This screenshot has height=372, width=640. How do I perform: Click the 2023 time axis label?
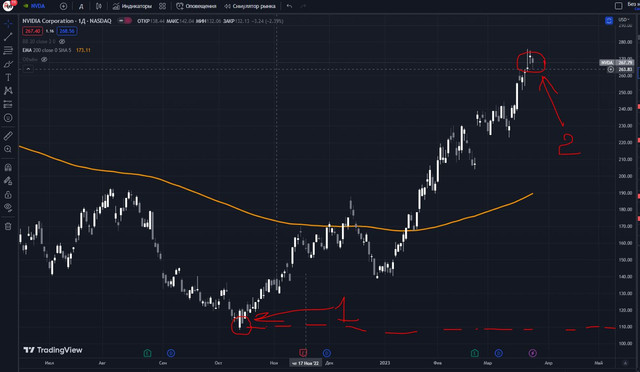click(384, 363)
